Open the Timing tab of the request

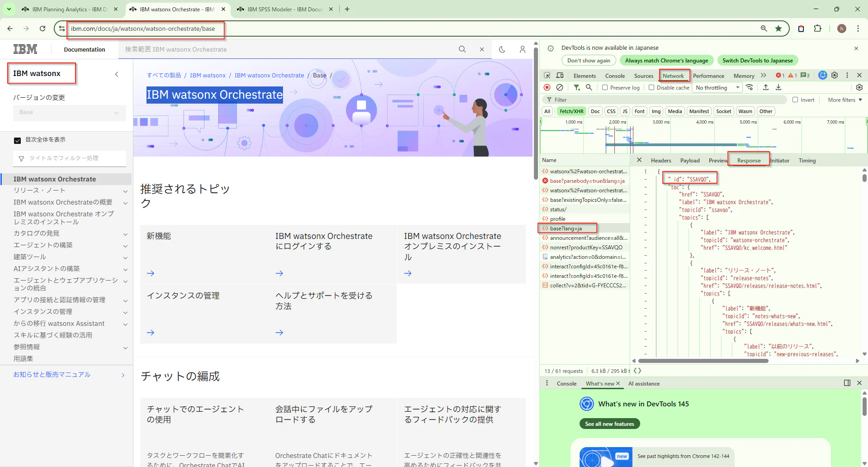point(807,161)
